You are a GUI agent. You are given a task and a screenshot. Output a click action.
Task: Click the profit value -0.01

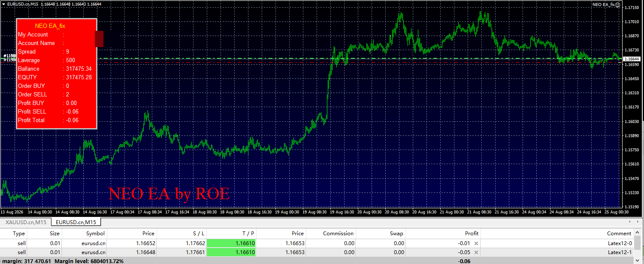[x=465, y=243]
